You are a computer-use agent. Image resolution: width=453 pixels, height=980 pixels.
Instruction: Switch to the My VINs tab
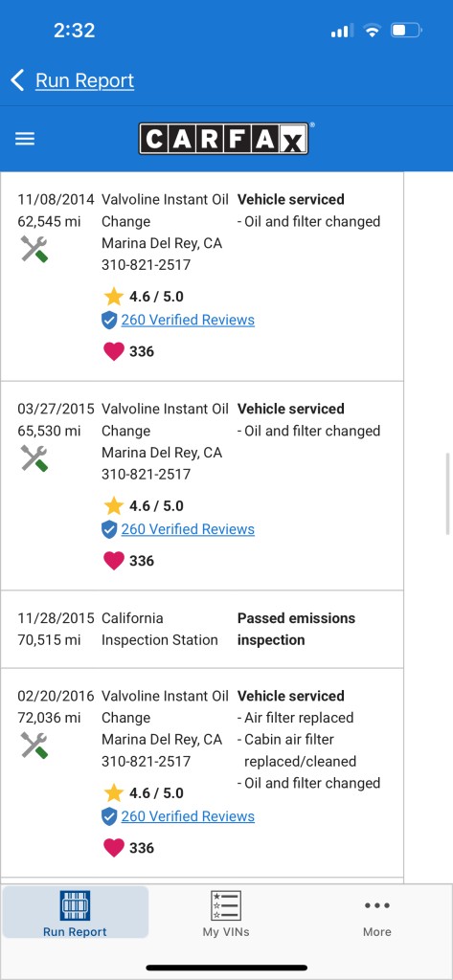226,914
